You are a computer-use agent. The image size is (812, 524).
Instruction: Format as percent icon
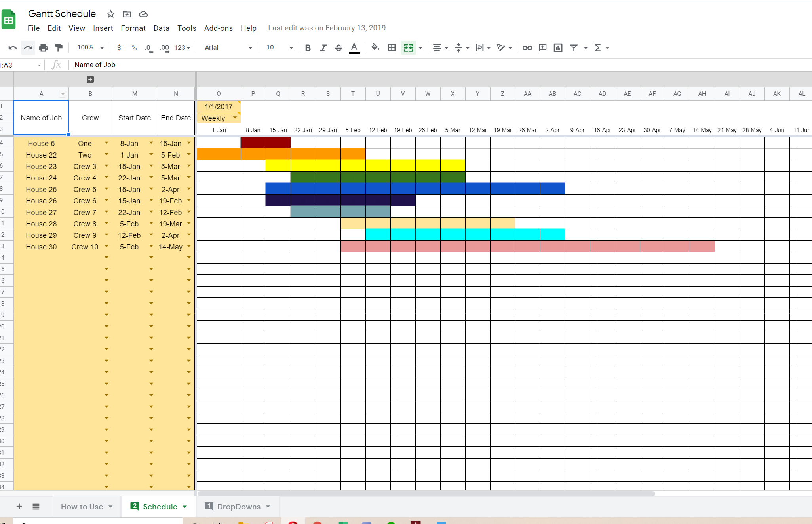point(134,48)
